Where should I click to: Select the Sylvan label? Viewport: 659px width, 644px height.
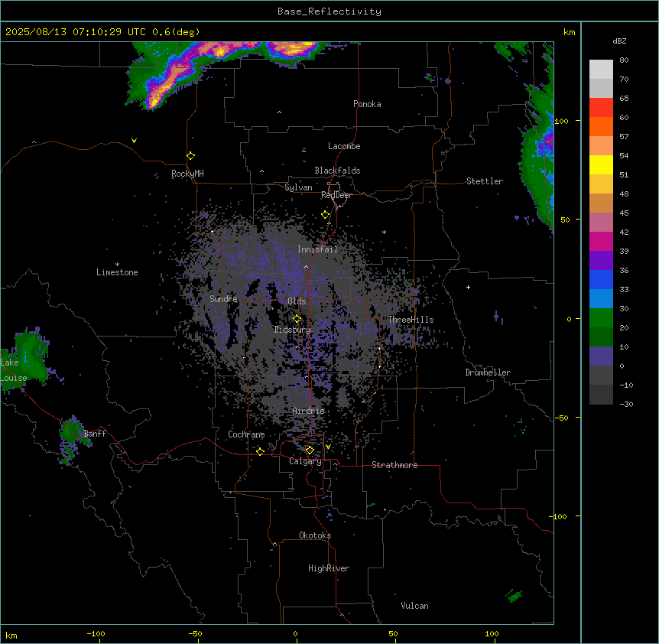(298, 187)
